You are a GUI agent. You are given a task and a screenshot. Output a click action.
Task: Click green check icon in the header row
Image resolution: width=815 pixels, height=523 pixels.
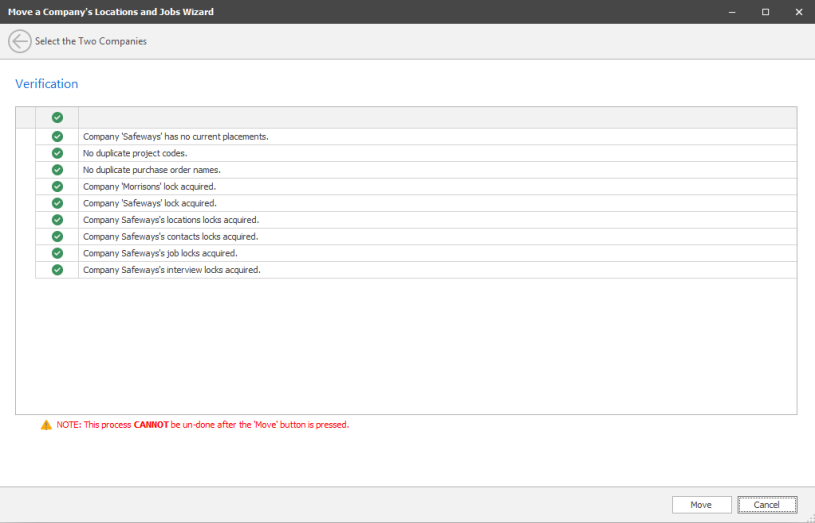pyautogui.click(x=57, y=117)
